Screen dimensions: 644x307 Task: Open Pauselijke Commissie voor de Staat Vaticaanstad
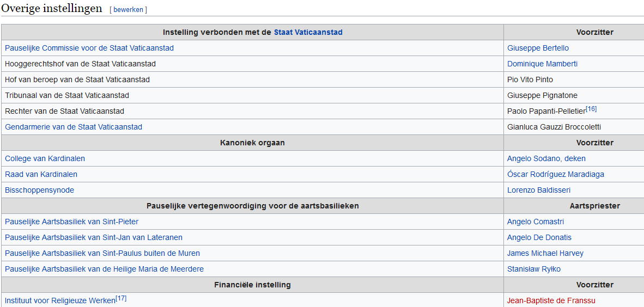[x=89, y=48]
